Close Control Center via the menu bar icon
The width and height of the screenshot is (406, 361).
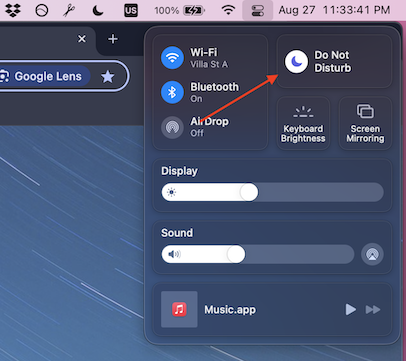(x=258, y=10)
